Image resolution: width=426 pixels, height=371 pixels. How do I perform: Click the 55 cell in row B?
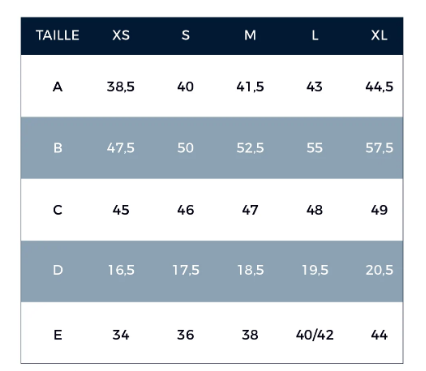pyautogui.click(x=315, y=148)
